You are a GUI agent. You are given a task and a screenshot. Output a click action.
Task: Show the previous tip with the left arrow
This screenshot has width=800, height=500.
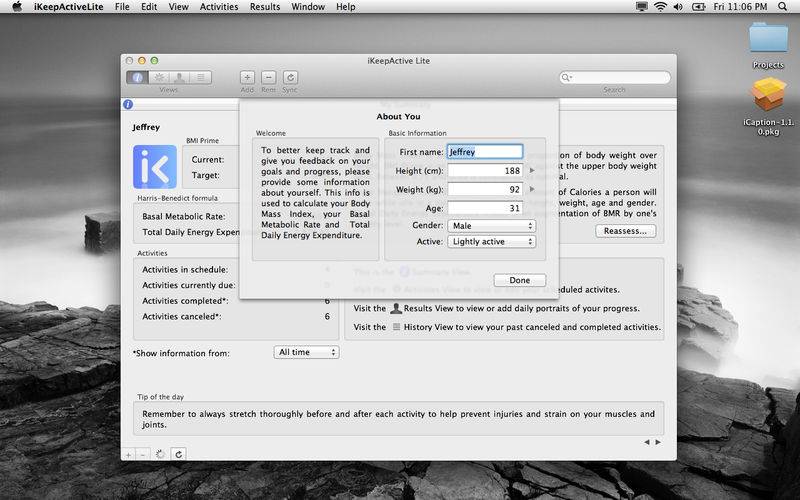tap(647, 442)
